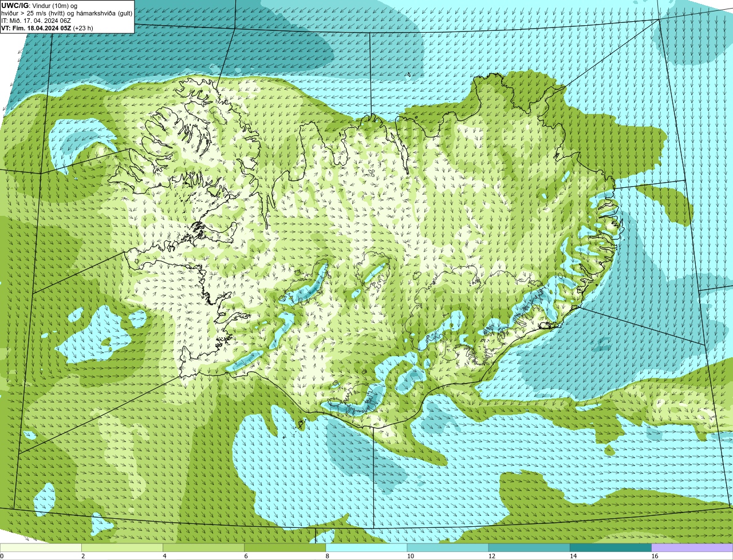Select the dark teal 14–16 legend swatch
The height and width of the screenshot is (560, 733).
[610, 547]
